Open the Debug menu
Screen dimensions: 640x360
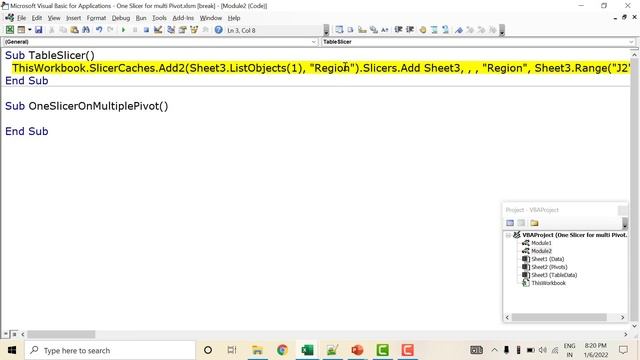click(x=121, y=18)
